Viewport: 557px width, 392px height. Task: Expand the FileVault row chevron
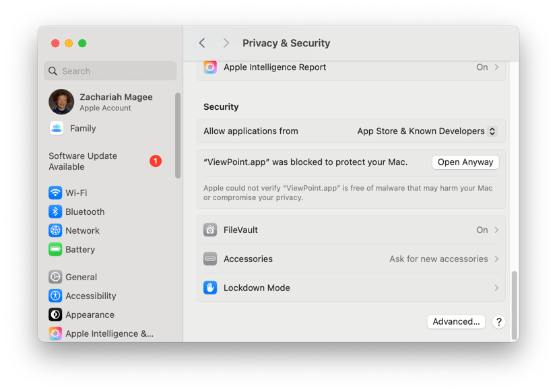[496, 230]
